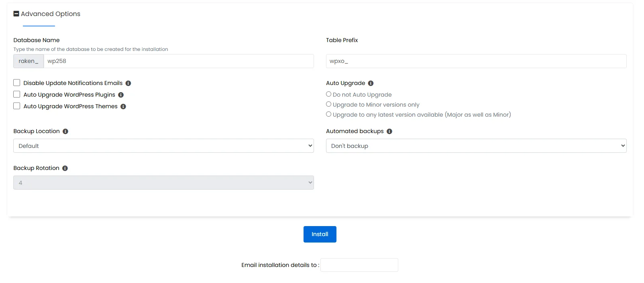The width and height of the screenshot is (644, 283).
Task: Click the Auto Upgrade info icon
Action: click(371, 83)
